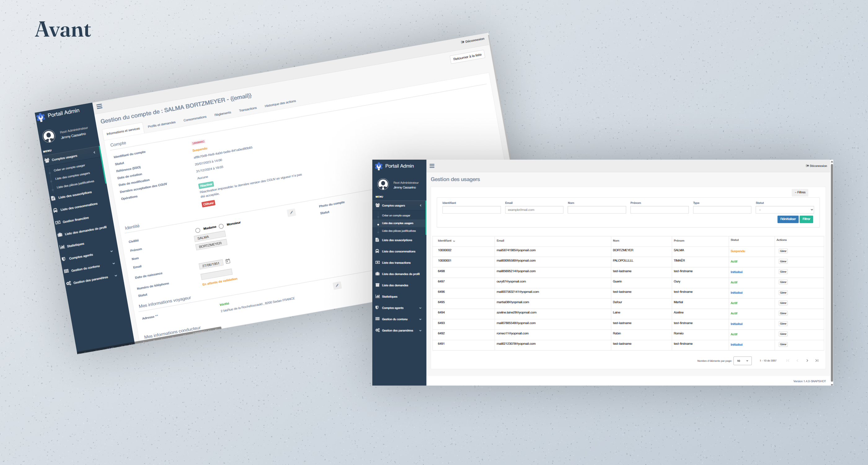Open Créer un compte usager in right sidebar
The height and width of the screenshot is (465, 868).
point(396,215)
